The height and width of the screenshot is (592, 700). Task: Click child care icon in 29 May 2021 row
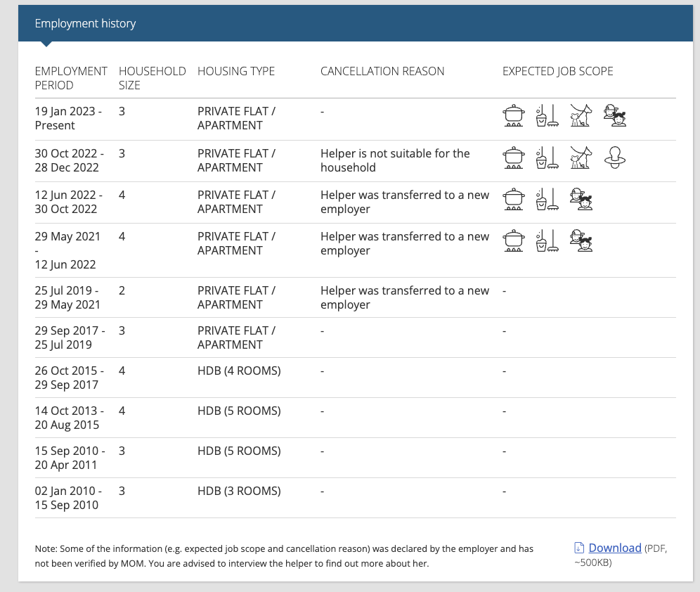581,240
